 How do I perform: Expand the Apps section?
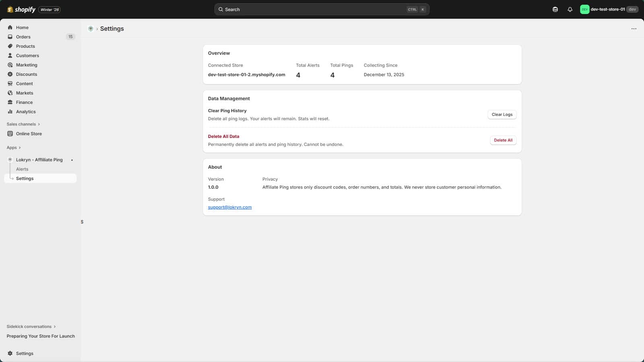[13, 147]
